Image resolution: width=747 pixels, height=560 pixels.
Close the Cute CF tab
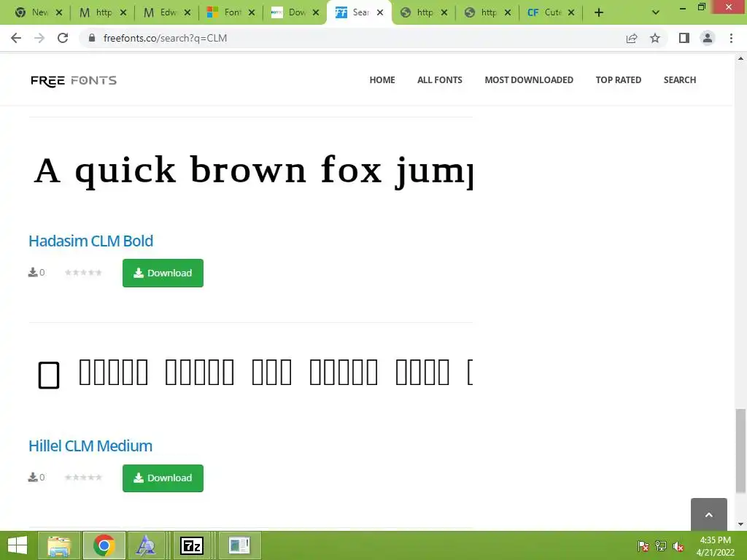571,13
